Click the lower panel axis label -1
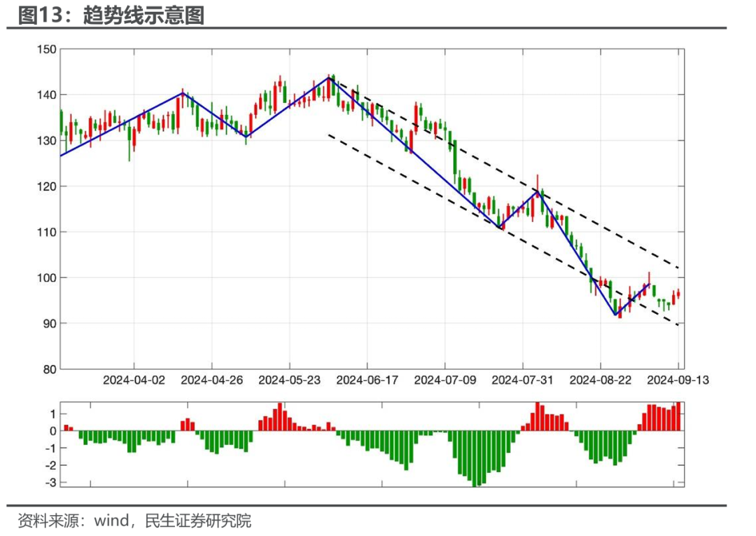Viewport: 756px width, 536px height. coord(50,448)
